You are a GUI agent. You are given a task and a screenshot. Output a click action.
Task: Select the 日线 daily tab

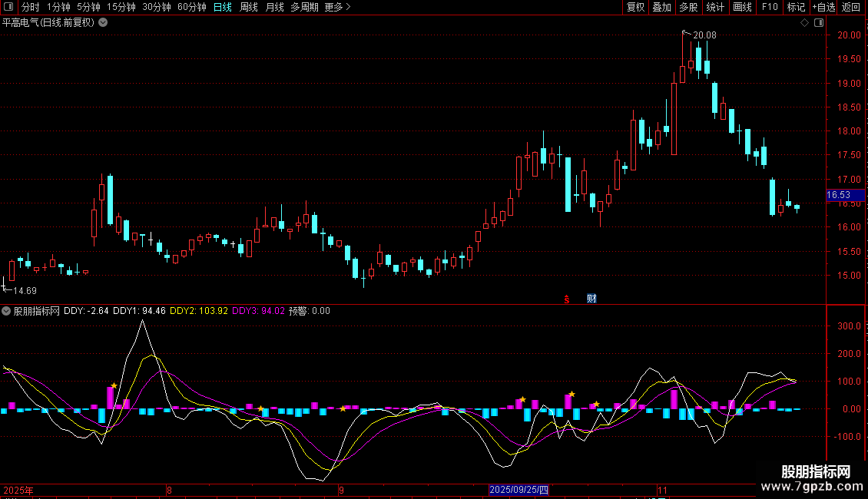tap(223, 7)
